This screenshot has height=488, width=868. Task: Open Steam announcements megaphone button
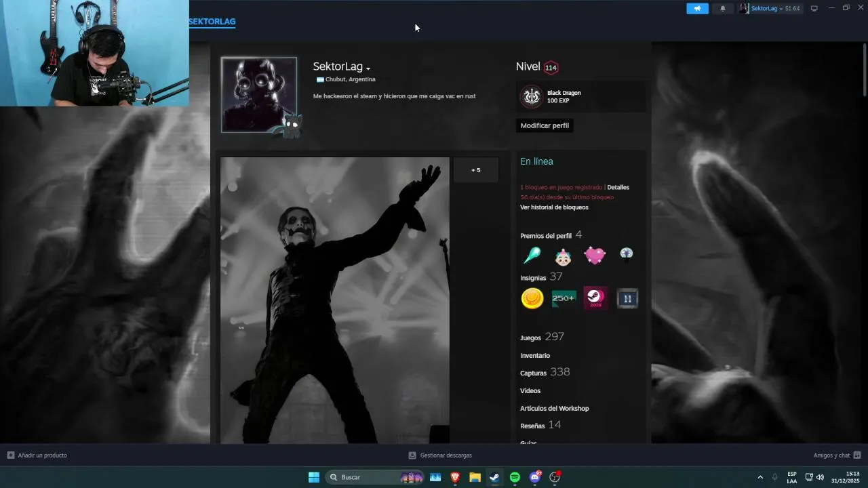click(697, 8)
